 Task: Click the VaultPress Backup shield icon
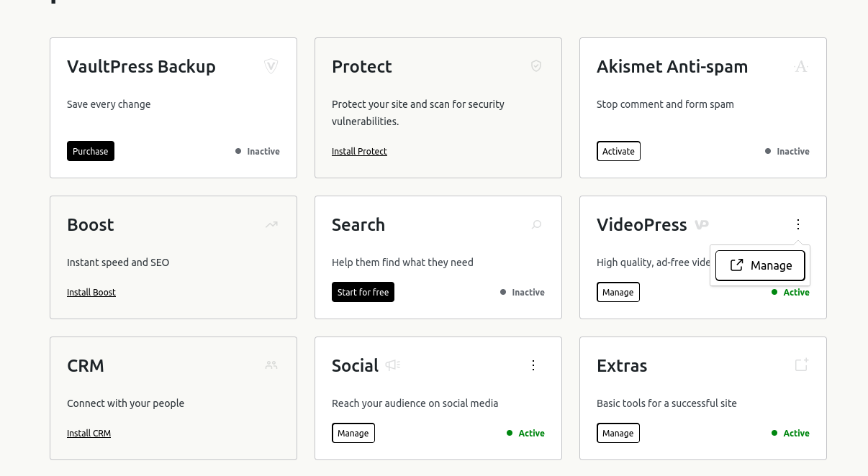click(271, 66)
